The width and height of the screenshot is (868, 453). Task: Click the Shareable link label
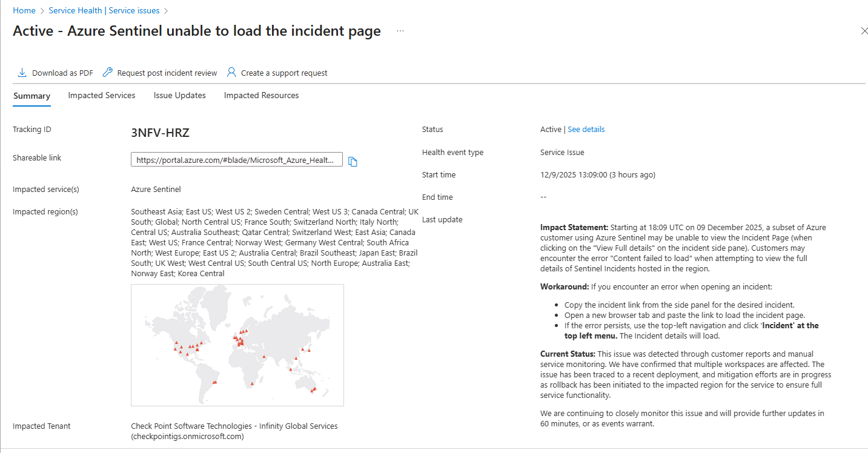point(37,158)
